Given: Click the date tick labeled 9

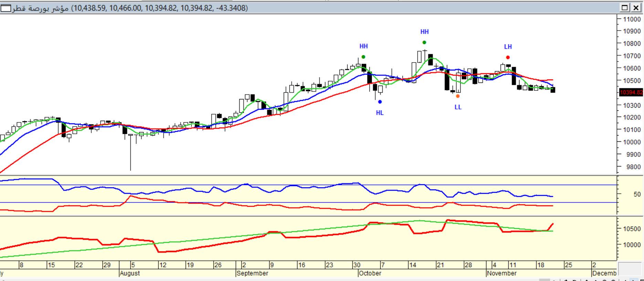Looking at the screenshot, I should tap(272, 265).
